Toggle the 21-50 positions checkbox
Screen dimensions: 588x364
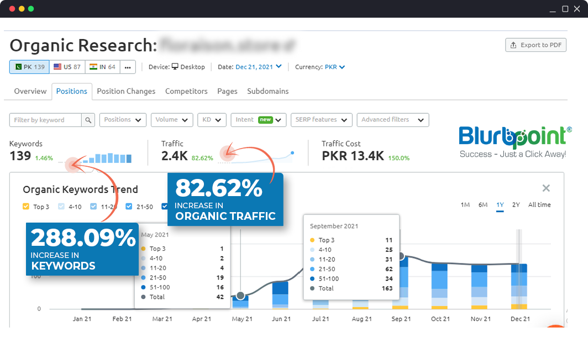(x=129, y=207)
